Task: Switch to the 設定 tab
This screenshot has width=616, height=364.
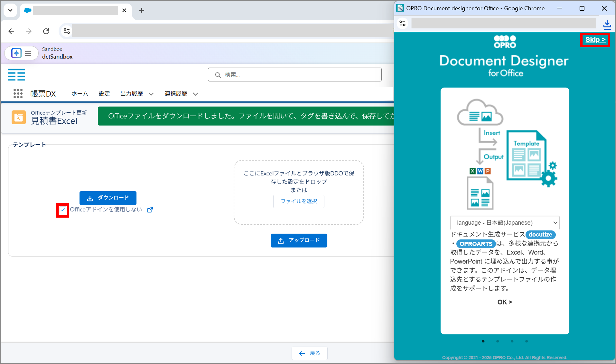Action: click(x=104, y=93)
